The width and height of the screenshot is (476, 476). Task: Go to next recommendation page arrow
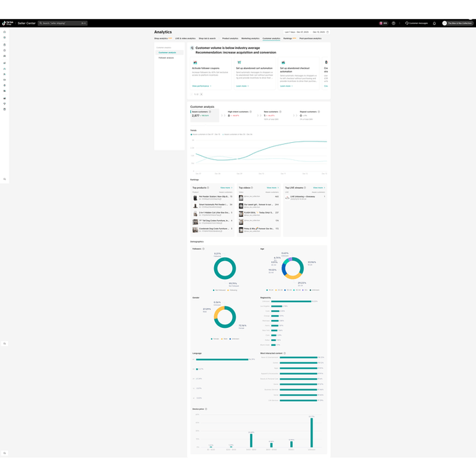pyautogui.click(x=202, y=94)
